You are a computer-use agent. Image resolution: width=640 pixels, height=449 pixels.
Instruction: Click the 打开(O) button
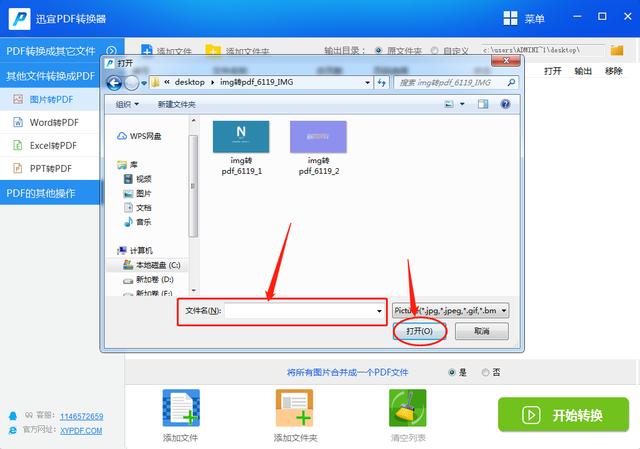coord(419,331)
